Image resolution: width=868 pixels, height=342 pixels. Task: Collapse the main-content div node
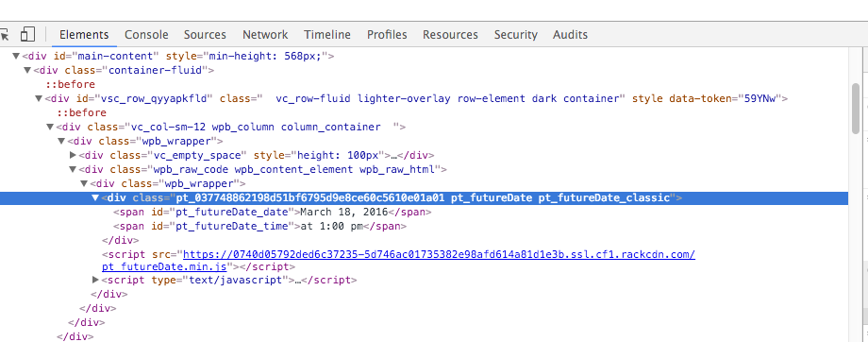coord(16,56)
